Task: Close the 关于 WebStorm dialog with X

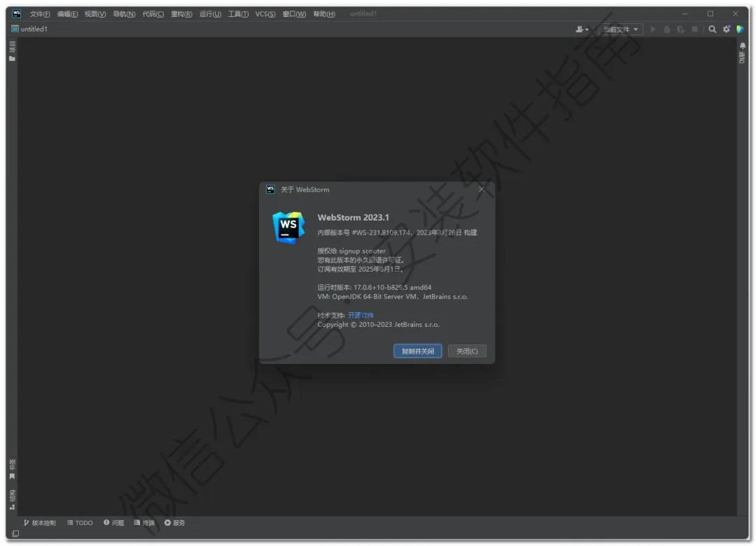Action: click(x=482, y=190)
